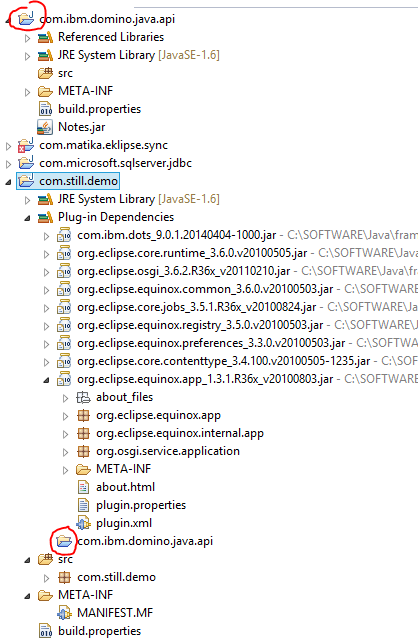Screen dimensions: 418x643
Task: Click the org.osgi.service.application package icon
Action: (83, 451)
